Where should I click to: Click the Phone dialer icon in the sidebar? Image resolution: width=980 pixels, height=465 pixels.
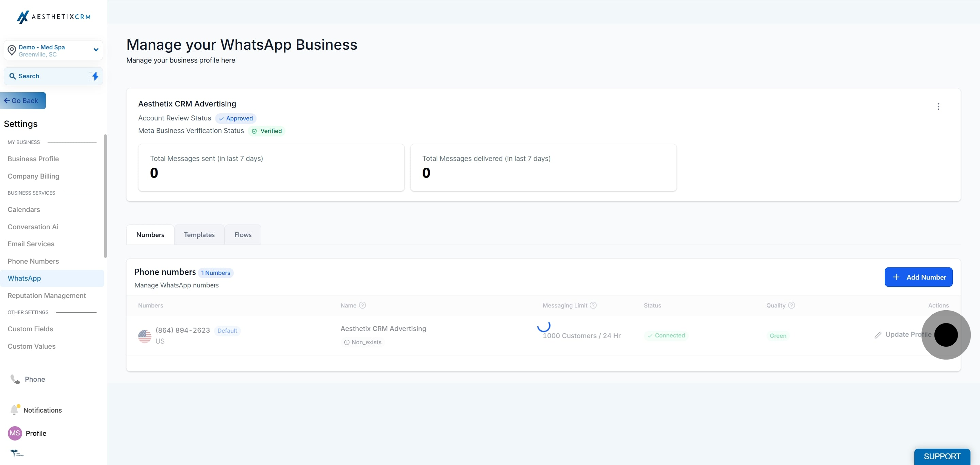15,379
